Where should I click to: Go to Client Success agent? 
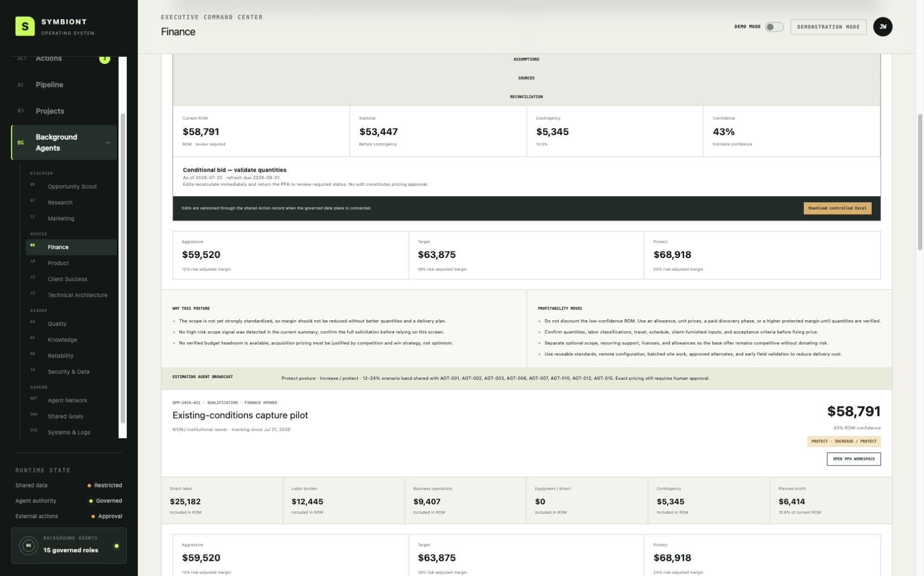71,280
